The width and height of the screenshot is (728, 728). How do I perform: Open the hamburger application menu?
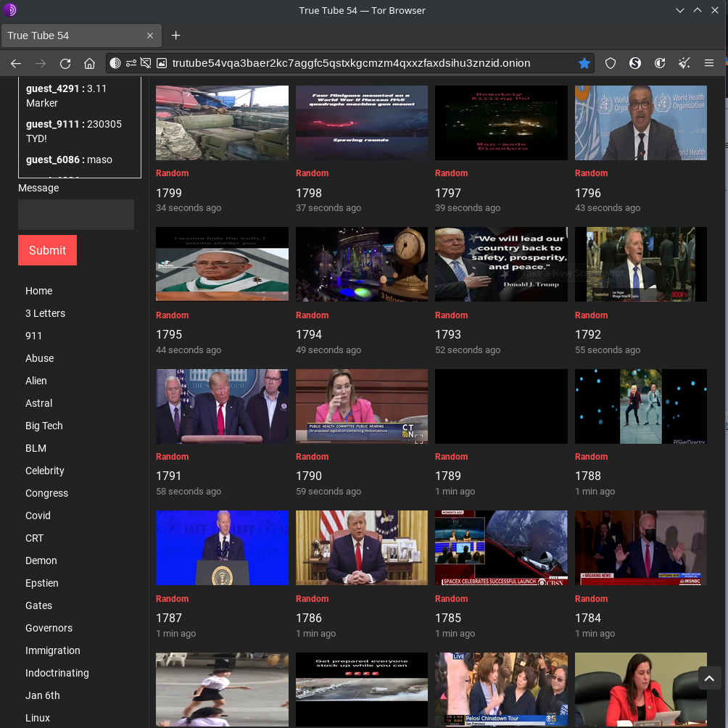pos(709,63)
